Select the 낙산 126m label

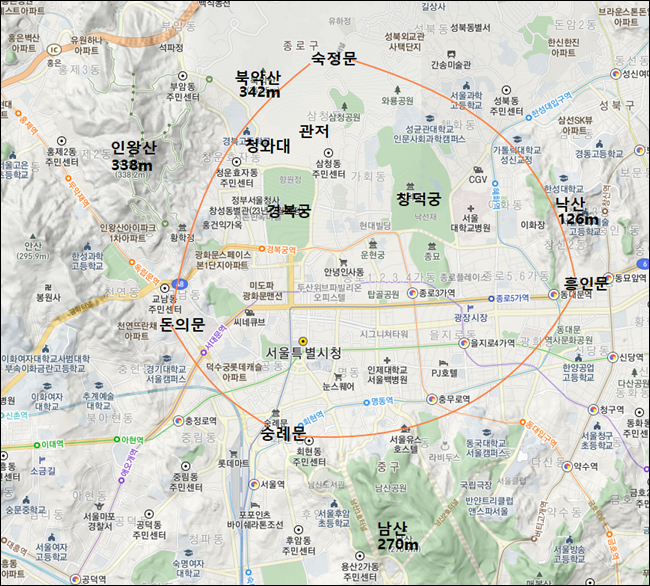[x=577, y=211]
